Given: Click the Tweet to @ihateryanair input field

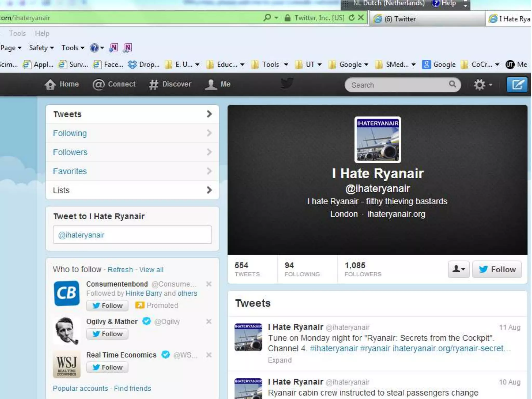Looking at the screenshot, I should click(x=132, y=235).
